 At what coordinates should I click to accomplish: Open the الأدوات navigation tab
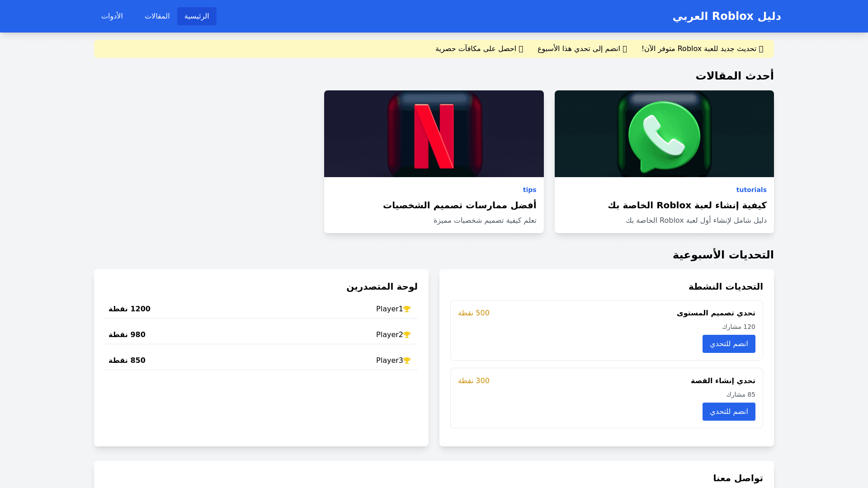click(112, 16)
